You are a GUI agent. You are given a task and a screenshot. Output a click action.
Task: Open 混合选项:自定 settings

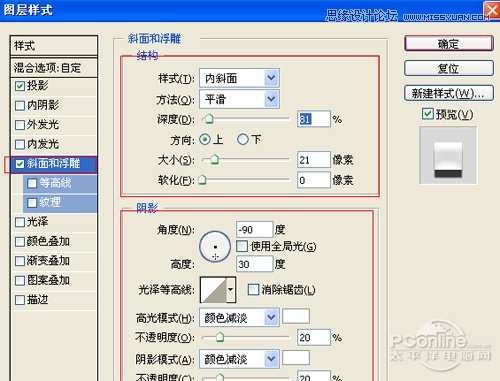click(x=54, y=68)
